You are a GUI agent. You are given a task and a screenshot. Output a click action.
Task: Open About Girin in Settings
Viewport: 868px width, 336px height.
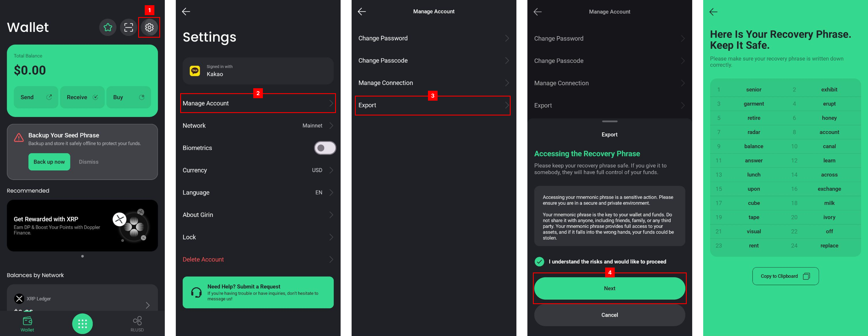(258, 215)
